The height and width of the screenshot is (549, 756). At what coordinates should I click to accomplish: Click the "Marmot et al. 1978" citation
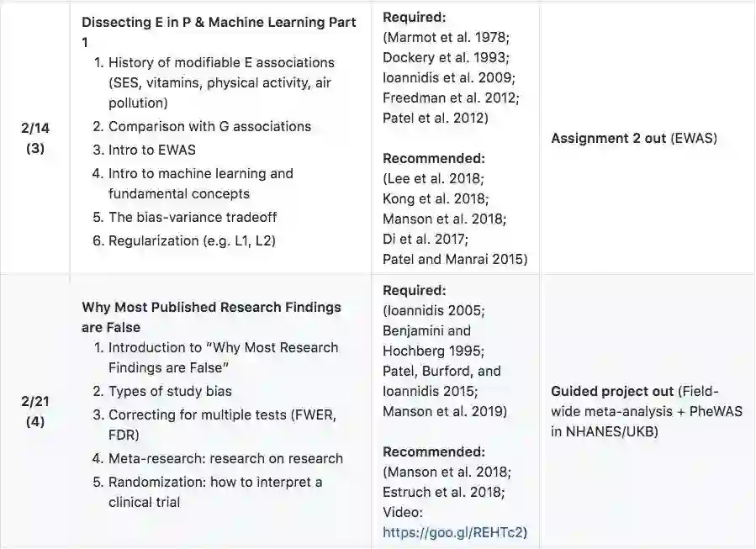coord(449,37)
